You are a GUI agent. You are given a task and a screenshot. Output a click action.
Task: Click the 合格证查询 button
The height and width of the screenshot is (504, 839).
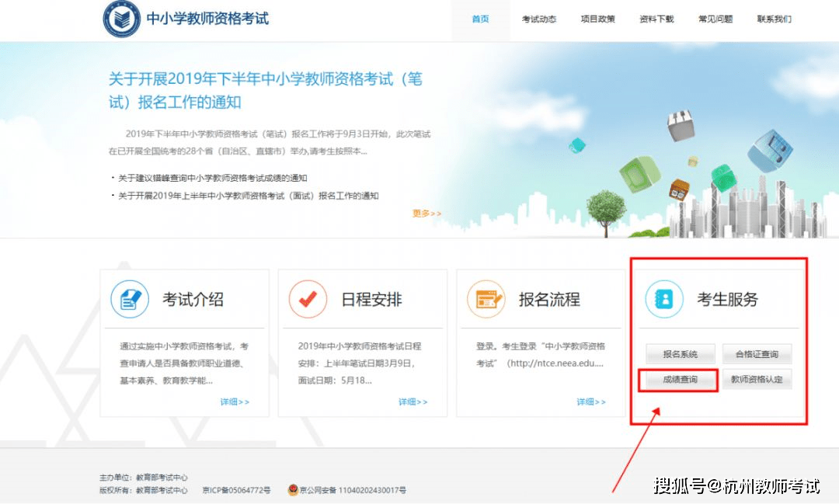coord(757,354)
